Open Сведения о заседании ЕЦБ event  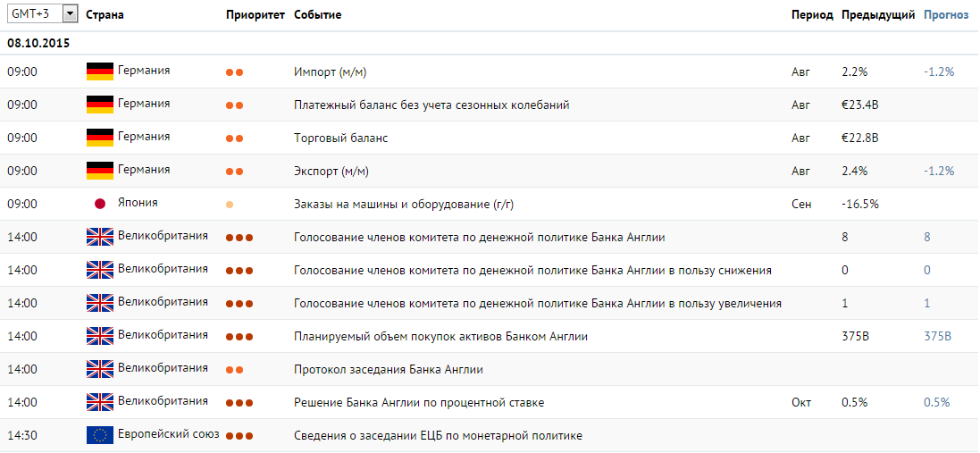438,435
